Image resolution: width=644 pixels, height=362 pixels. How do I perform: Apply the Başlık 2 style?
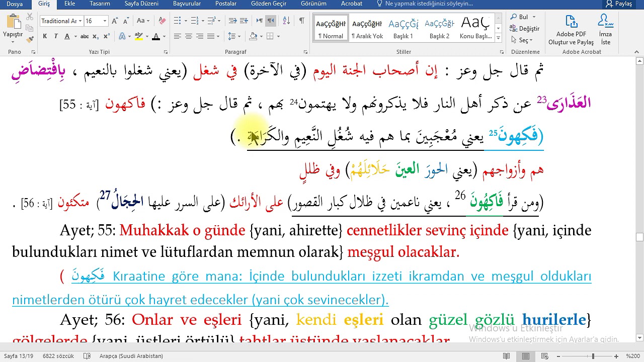click(439, 28)
